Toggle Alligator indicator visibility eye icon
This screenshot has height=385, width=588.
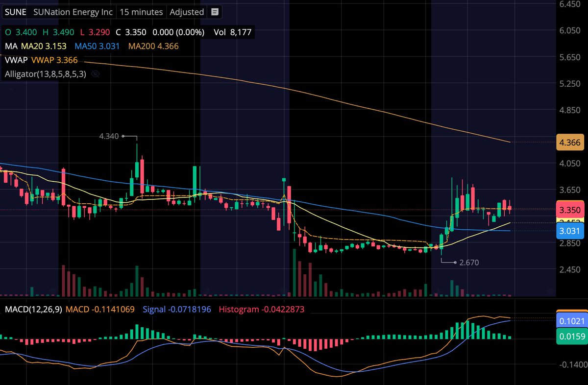(96, 74)
